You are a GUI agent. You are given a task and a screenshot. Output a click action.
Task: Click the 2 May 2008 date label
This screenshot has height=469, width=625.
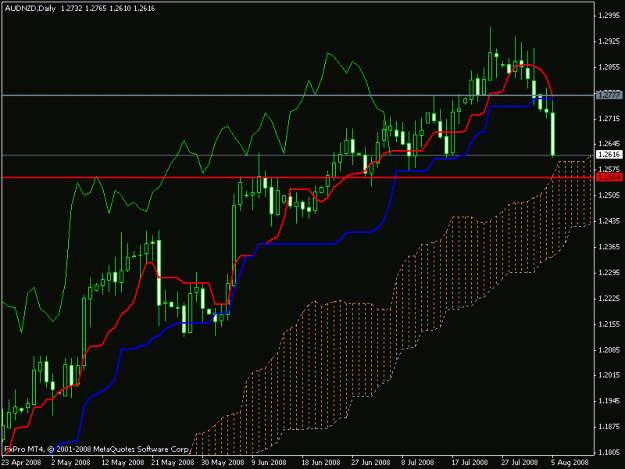point(71,463)
